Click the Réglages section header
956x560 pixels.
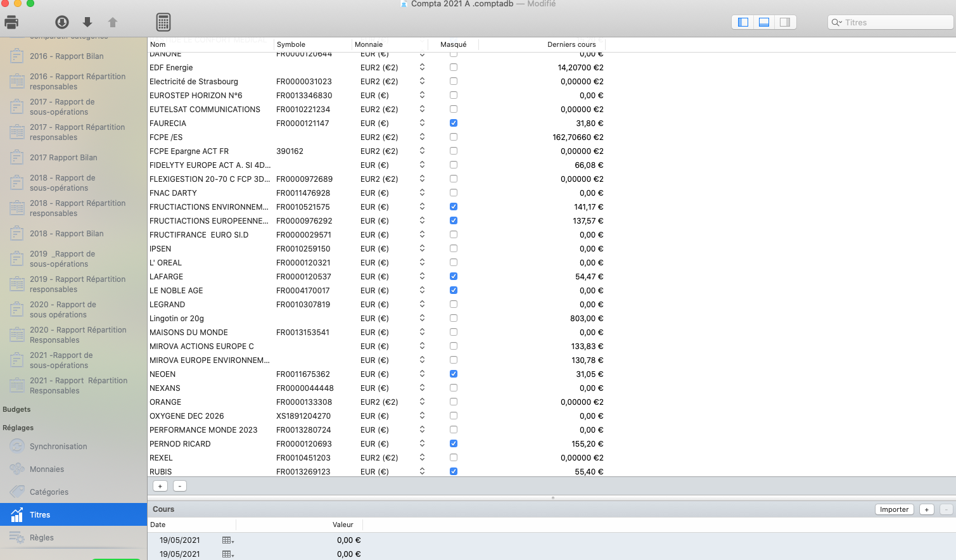click(18, 428)
